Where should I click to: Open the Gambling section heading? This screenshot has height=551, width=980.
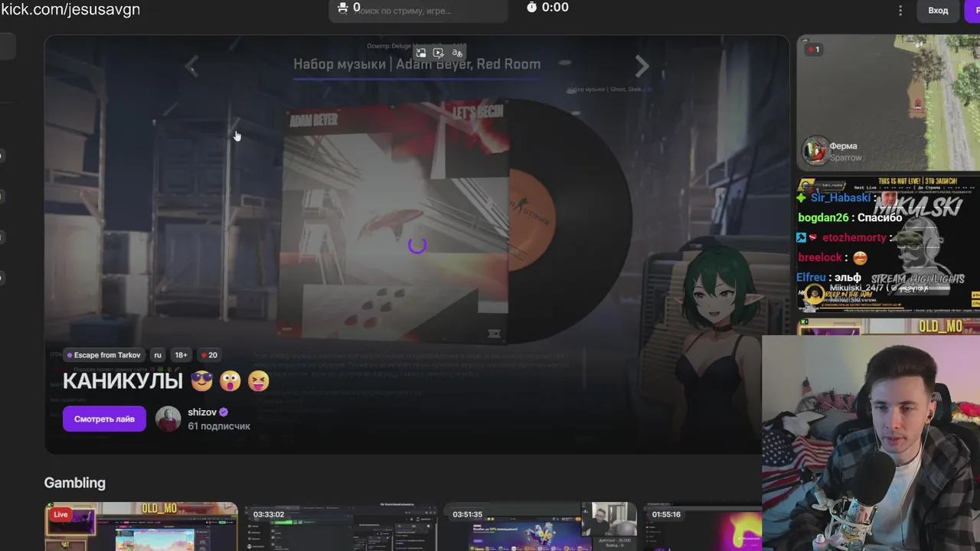pyautogui.click(x=75, y=483)
